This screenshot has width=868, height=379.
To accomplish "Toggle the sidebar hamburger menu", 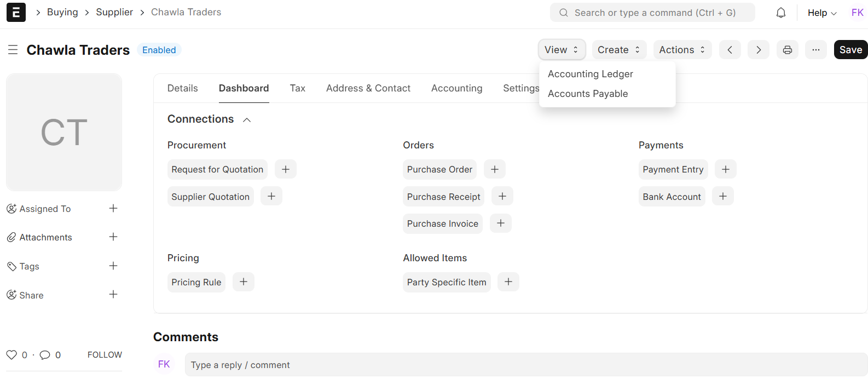I will (13, 50).
